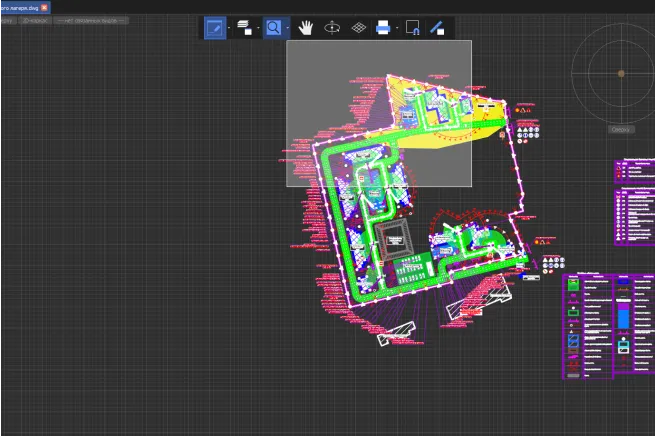Expand the dropdown arrow beside the pencil tool
656x436 pixels.
coord(229,28)
